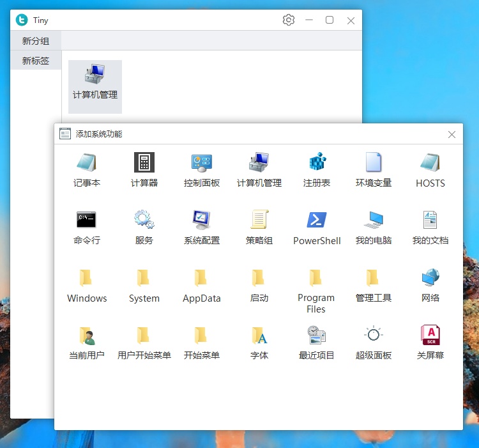The image size is (479, 448).
Task: Click the 字体 fonts folder icon
Action: click(259, 335)
